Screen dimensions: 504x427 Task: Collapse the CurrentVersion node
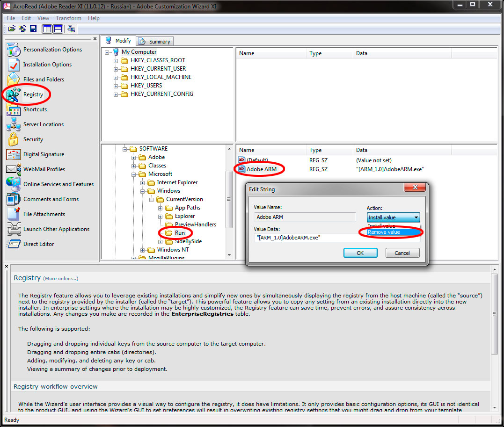pos(152,200)
